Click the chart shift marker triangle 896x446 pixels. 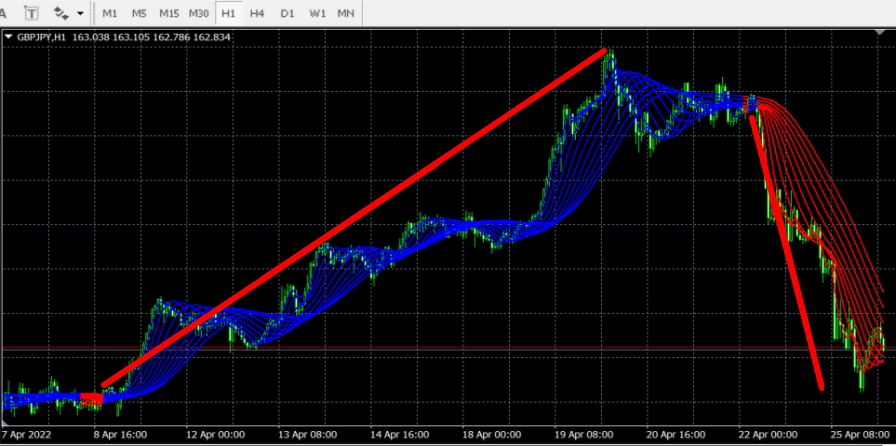click(x=880, y=33)
